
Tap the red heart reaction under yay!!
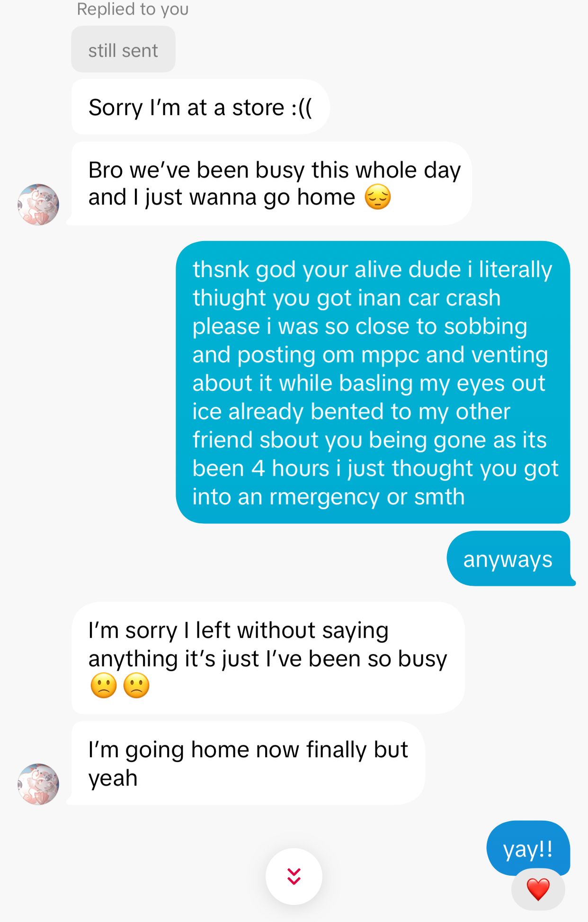tap(538, 889)
